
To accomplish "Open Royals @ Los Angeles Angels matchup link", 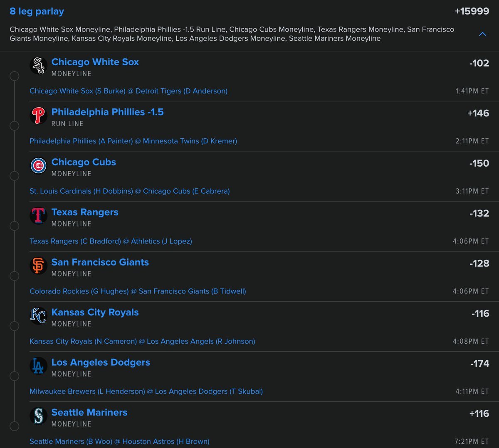I will pos(142,342).
